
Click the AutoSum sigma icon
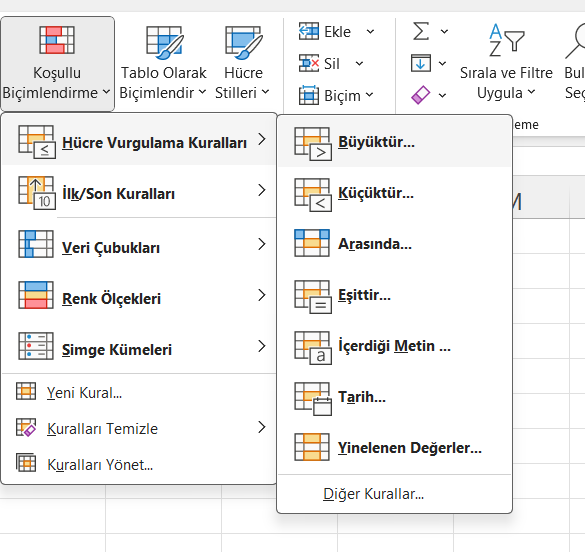[420, 31]
